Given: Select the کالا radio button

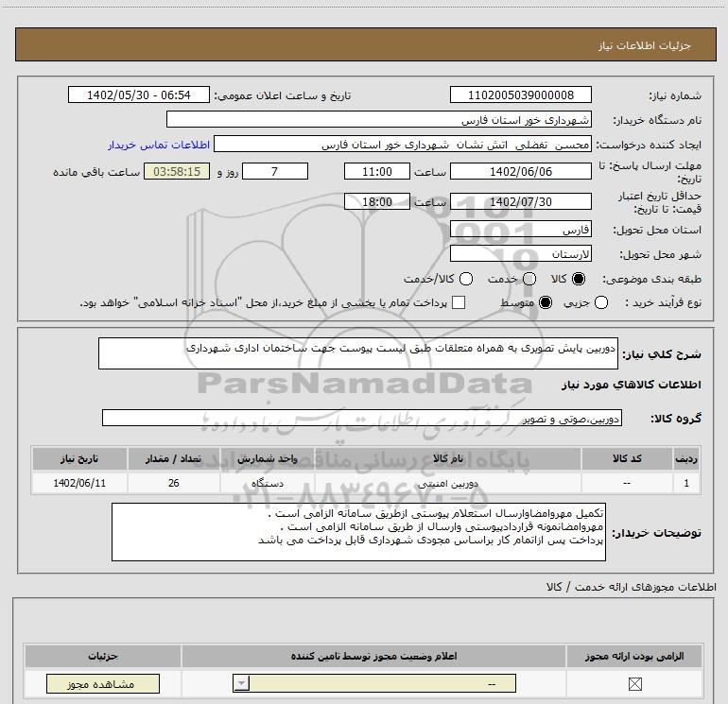Looking at the screenshot, I should coord(579,279).
